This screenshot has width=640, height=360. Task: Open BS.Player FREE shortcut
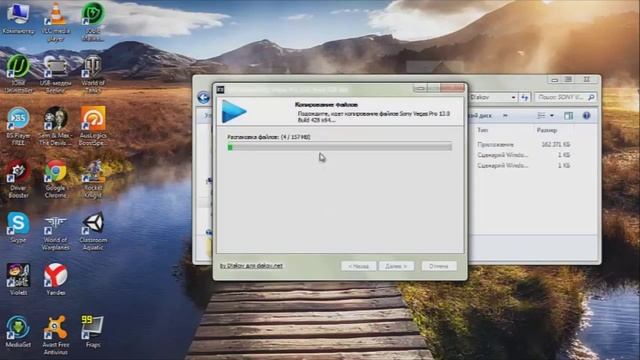pyautogui.click(x=18, y=126)
